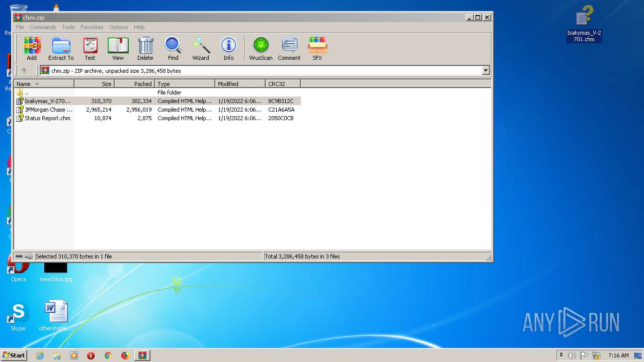
Task: Sort by the Packed column header
Action: pyautogui.click(x=134, y=83)
